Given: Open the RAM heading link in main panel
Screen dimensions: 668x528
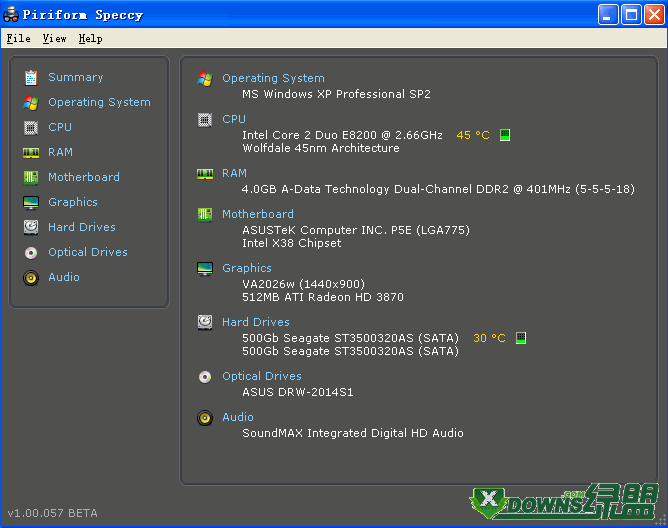Looking at the screenshot, I should [234, 173].
